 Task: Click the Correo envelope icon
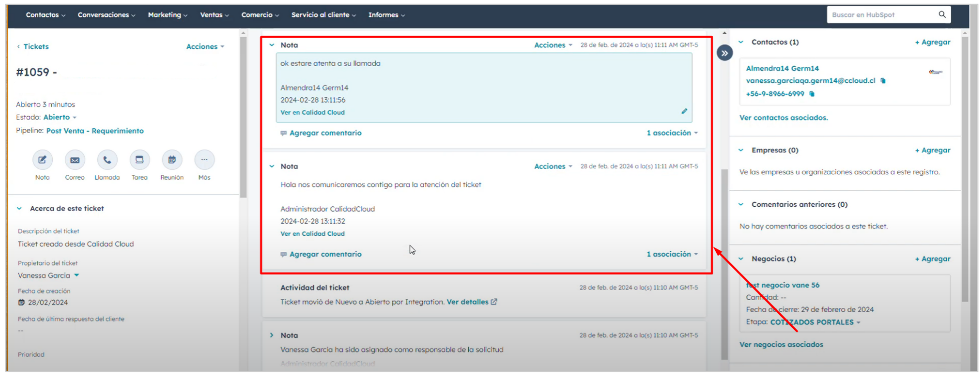click(75, 160)
